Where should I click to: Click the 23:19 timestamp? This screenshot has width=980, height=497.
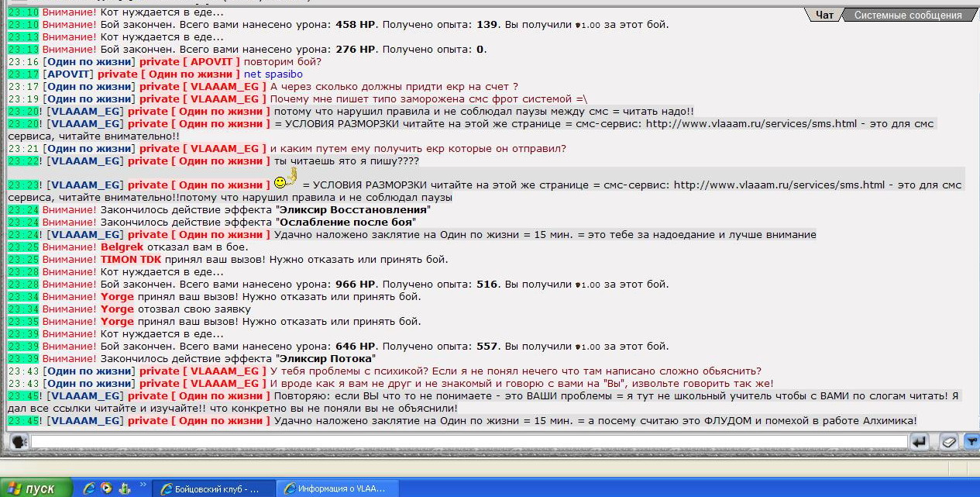(x=23, y=99)
